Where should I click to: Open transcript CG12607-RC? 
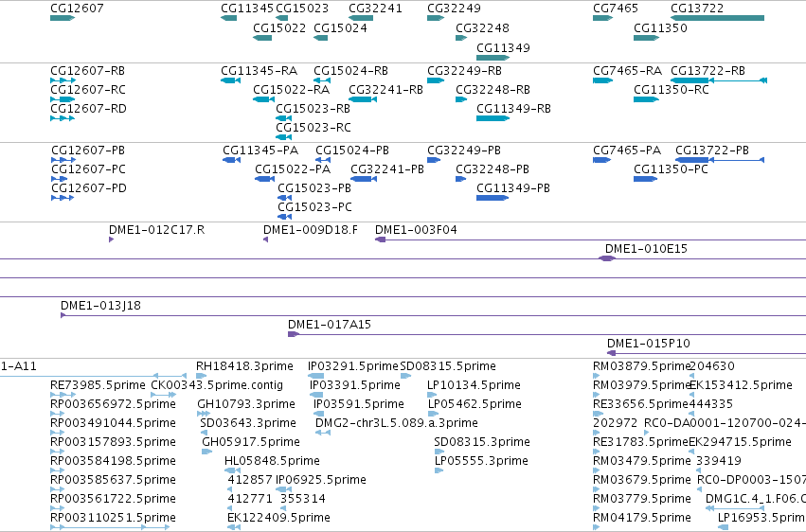88,89
